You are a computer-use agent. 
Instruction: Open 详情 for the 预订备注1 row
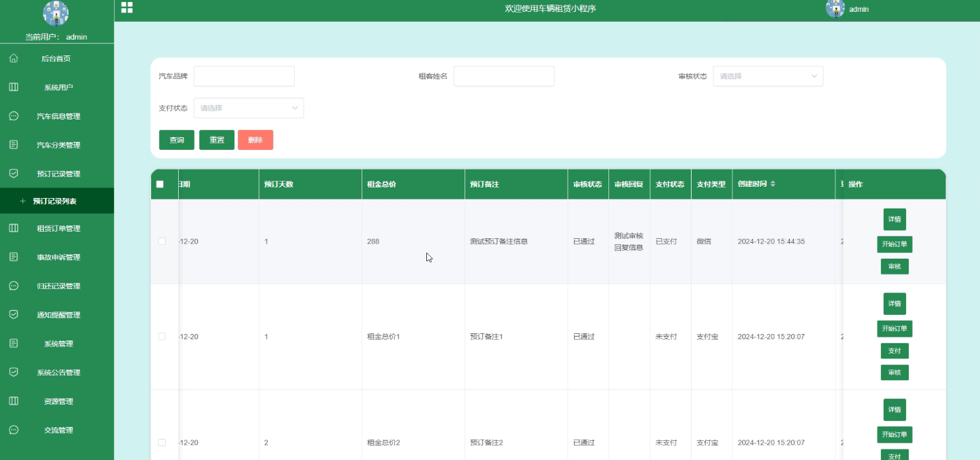895,304
